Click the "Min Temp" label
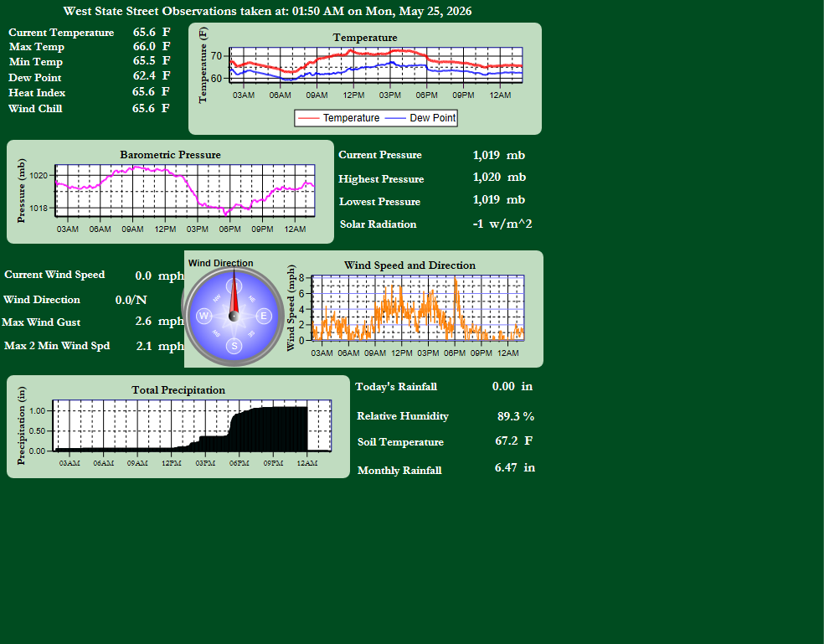 pos(36,61)
